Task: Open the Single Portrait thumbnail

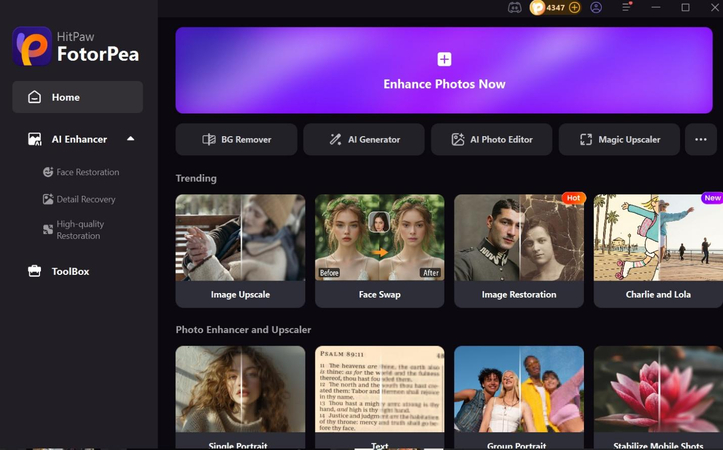Action: (x=240, y=389)
